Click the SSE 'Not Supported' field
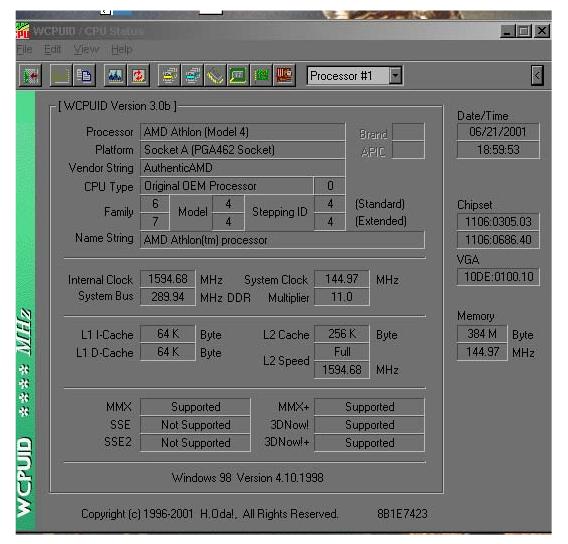The width and height of the screenshot is (568, 544). (195, 425)
